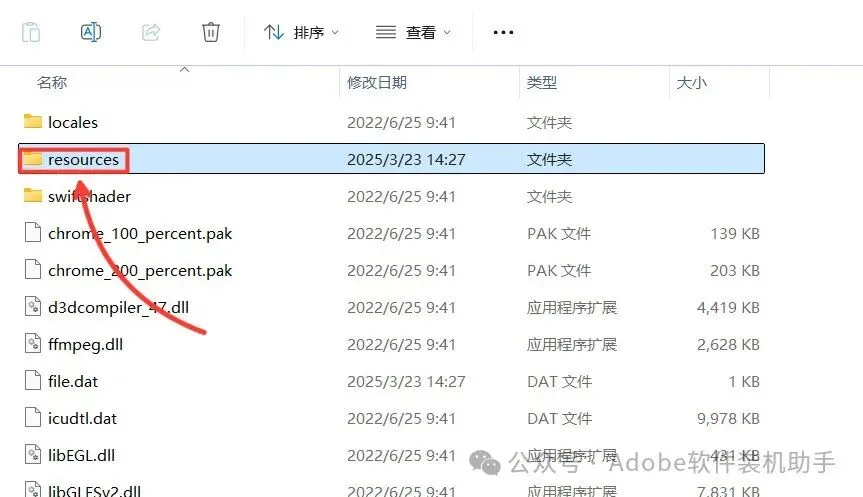Open the 查看 view dropdown
863x497 pixels.
pyautogui.click(x=413, y=32)
